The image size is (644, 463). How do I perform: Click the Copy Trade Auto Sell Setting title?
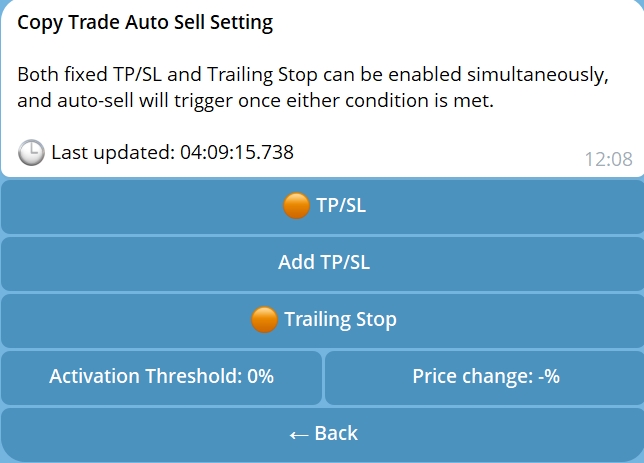click(145, 22)
